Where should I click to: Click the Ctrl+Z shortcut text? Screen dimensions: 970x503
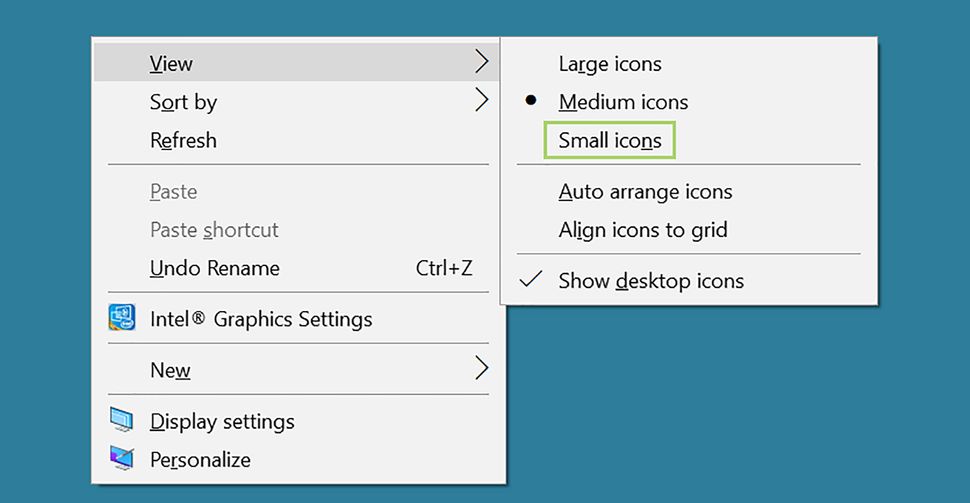point(444,268)
